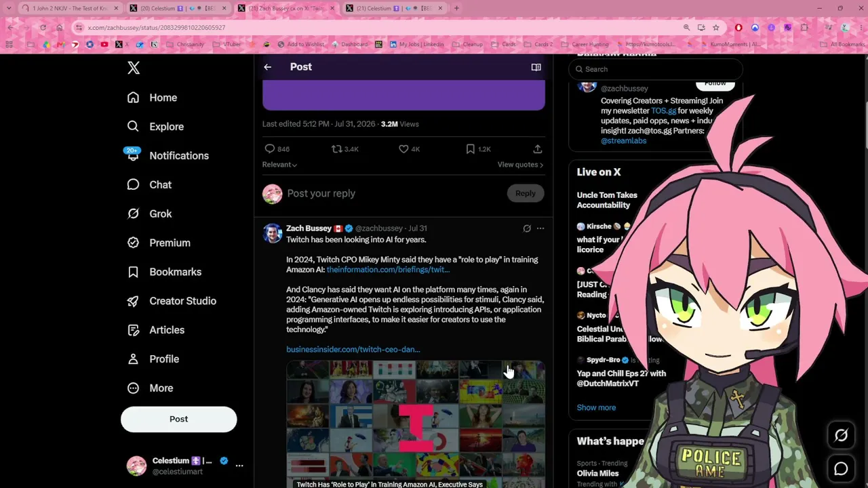Click the gray Reply button
The image size is (868, 488).
526,194
